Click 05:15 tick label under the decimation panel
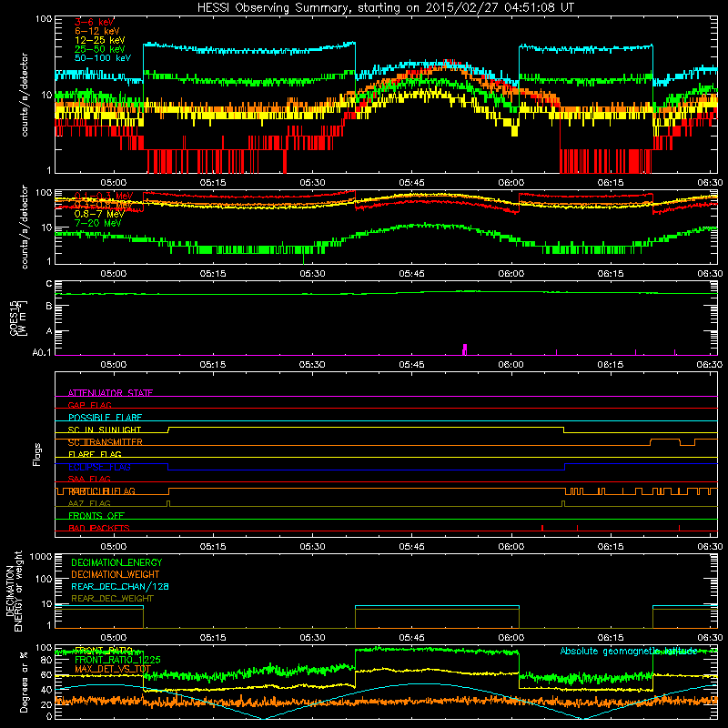 213,638
